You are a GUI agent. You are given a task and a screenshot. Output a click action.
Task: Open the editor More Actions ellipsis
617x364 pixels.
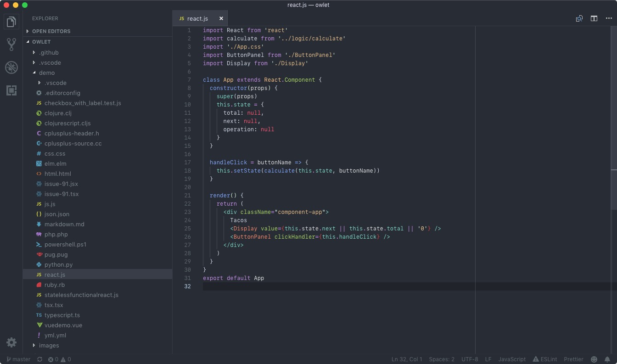pyautogui.click(x=609, y=18)
